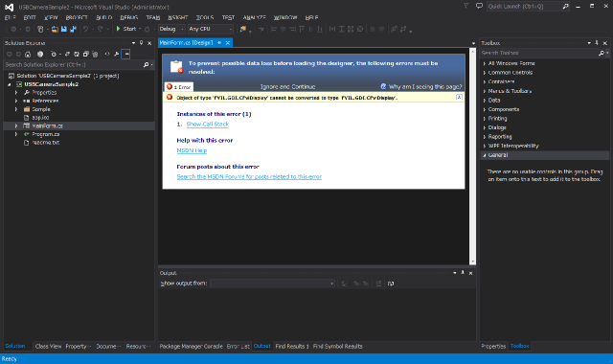Start debugging with the green Start button
Image resolution: width=613 pixels, height=364 pixels.
(125, 29)
